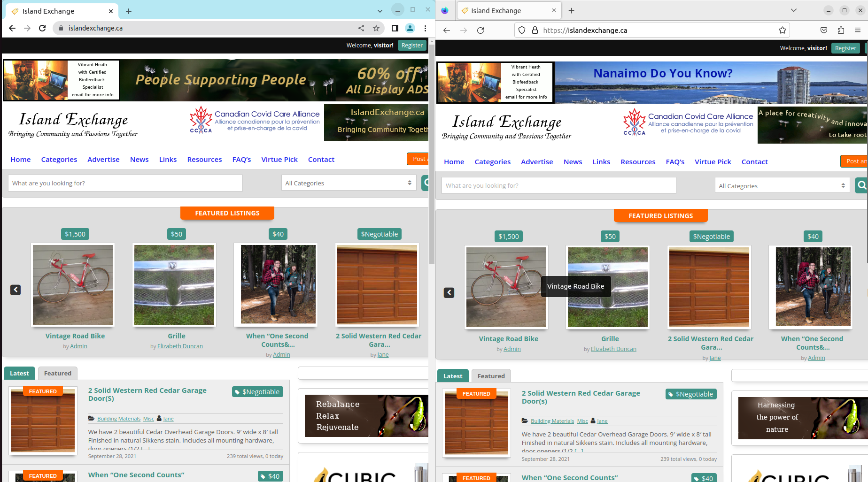The height and width of the screenshot is (482, 868).
Task: Reload the page using Chrome's refresh icon
Action: pyautogui.click(x=42, y=28)
